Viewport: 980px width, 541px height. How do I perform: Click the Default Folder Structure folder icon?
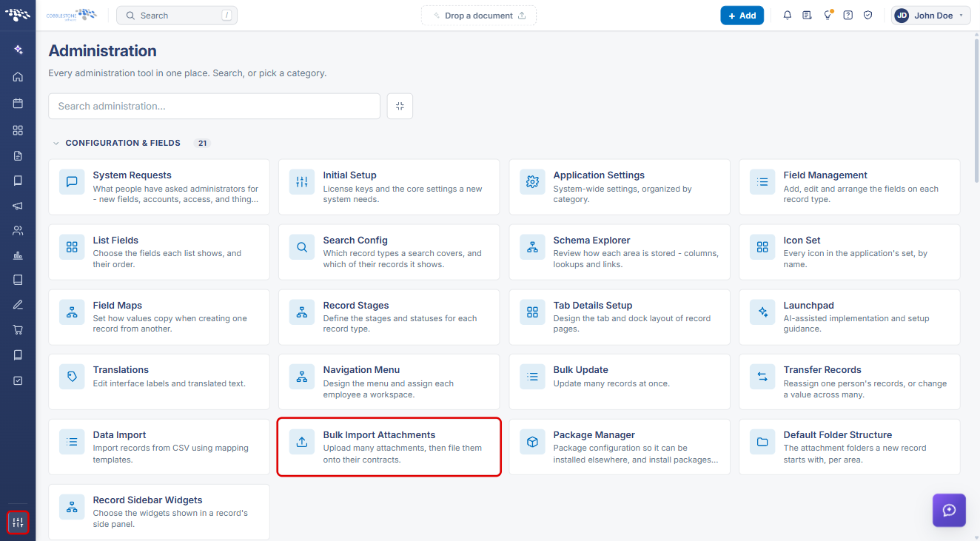pos(762,442)
